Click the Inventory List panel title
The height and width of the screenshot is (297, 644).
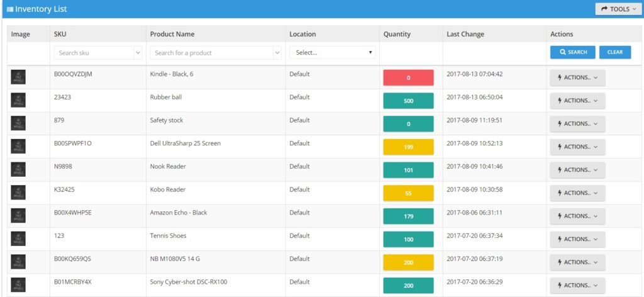coord(41,9)
